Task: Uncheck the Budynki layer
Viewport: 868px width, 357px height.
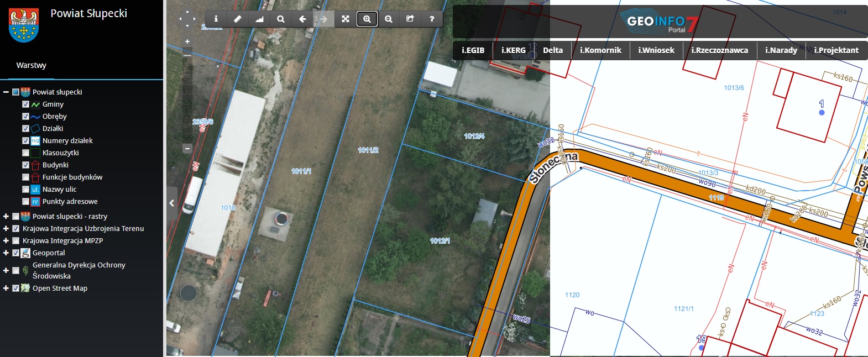Action: [x=25, y=165]
